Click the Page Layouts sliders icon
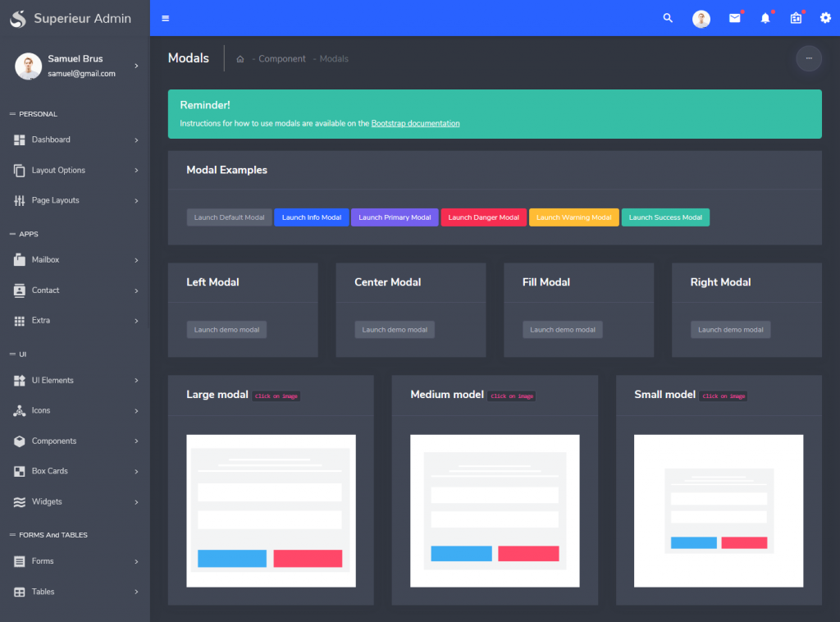 tap(20, 200)
